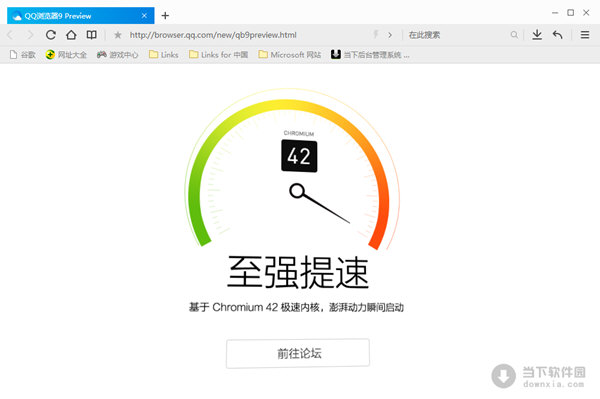Reload the page with refresh icon
Viewport: 600px width, 399px height.
click(51, 35)
